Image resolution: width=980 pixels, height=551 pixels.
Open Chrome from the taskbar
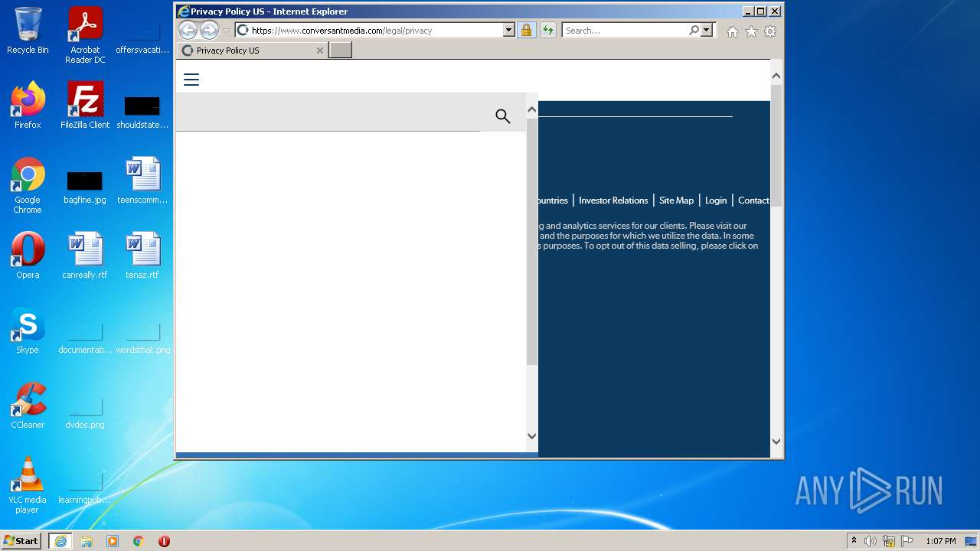139,541
